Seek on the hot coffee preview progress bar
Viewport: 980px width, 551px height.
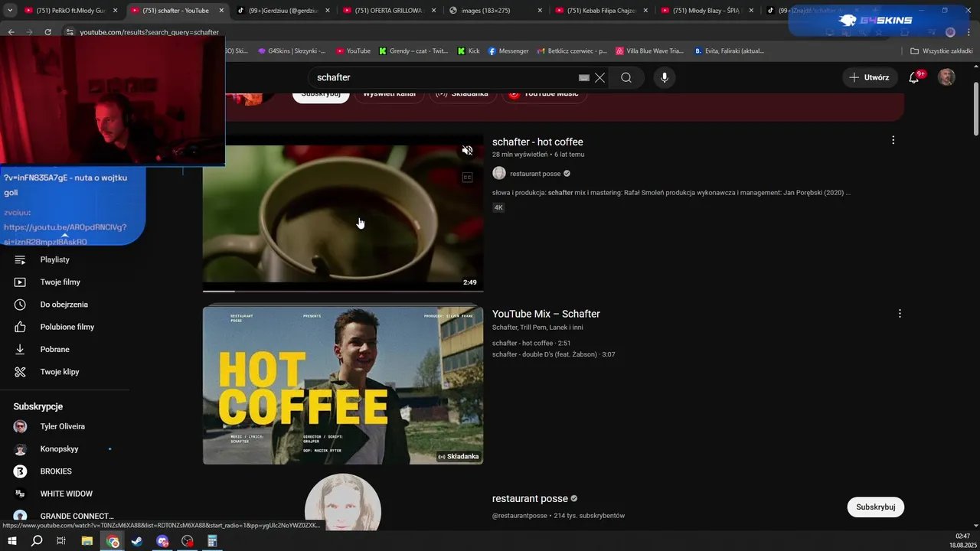343,291
